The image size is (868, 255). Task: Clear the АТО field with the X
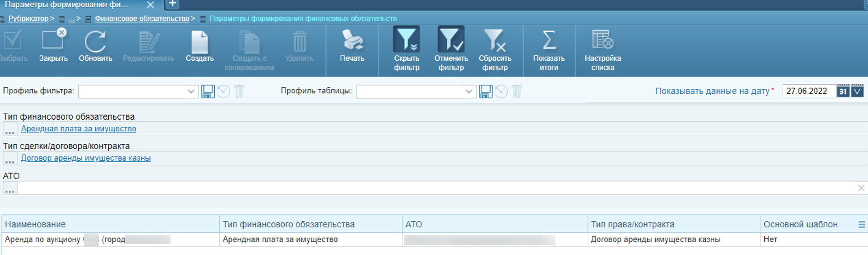coord(861,188)
